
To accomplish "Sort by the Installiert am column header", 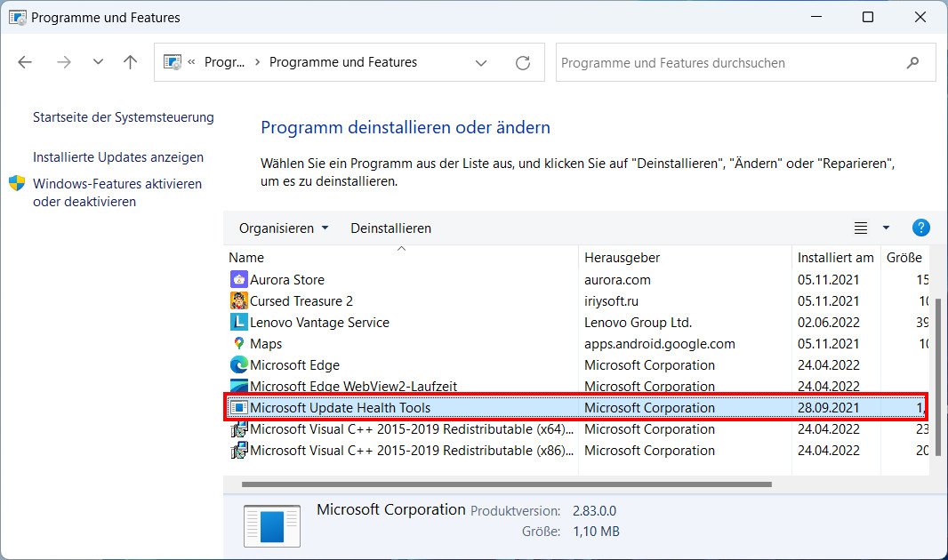I will coord(836,258).
